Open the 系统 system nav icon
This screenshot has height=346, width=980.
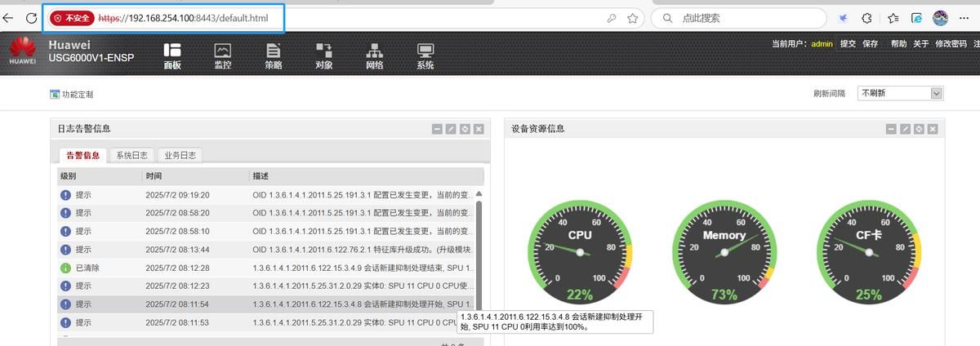[x=425, y=55]
